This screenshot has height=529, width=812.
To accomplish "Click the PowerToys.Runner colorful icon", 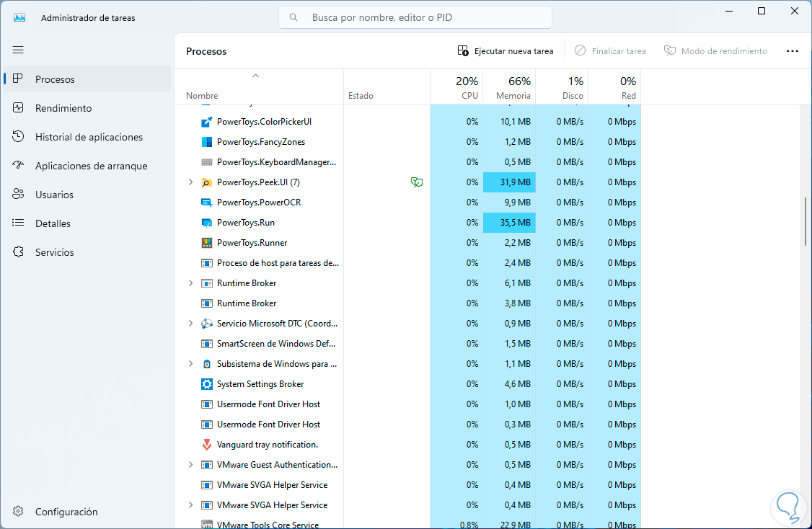I will [207, 243].
